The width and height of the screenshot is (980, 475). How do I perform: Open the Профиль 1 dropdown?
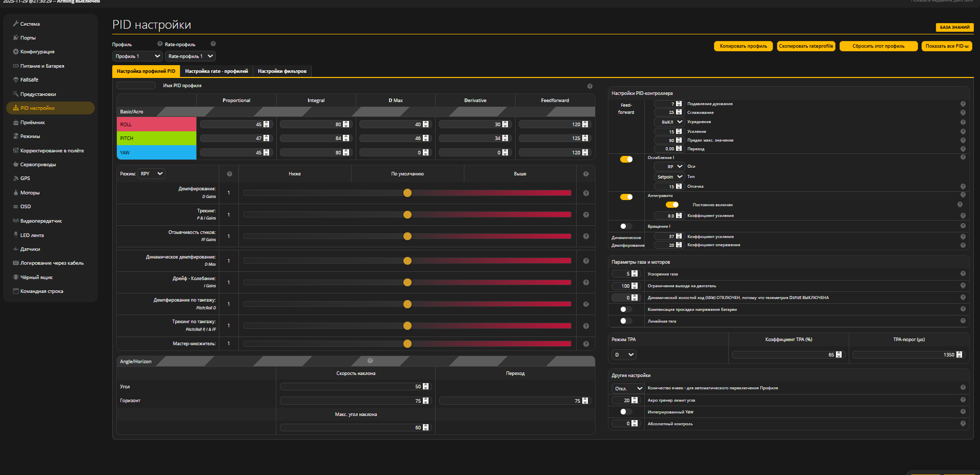click(137, 56)
